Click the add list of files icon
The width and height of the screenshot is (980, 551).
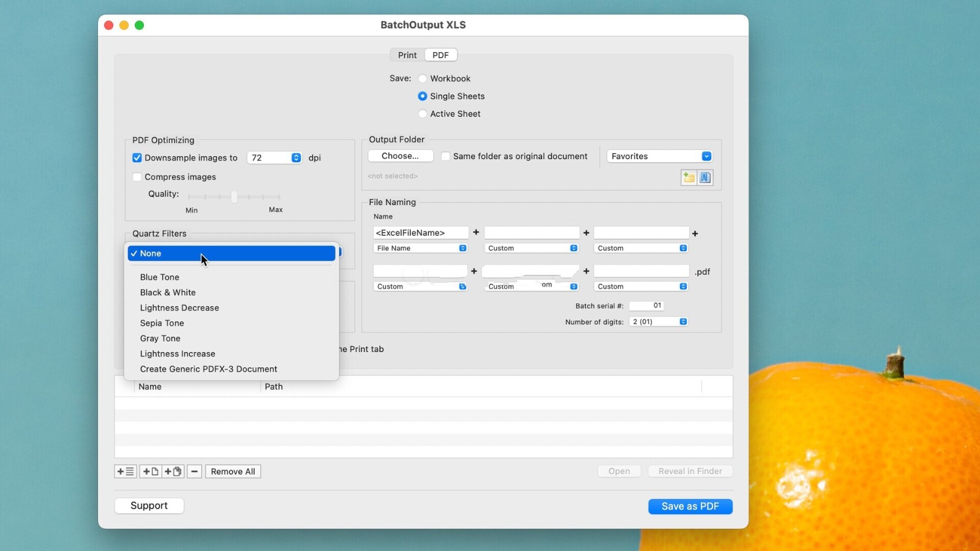[126, 471]
